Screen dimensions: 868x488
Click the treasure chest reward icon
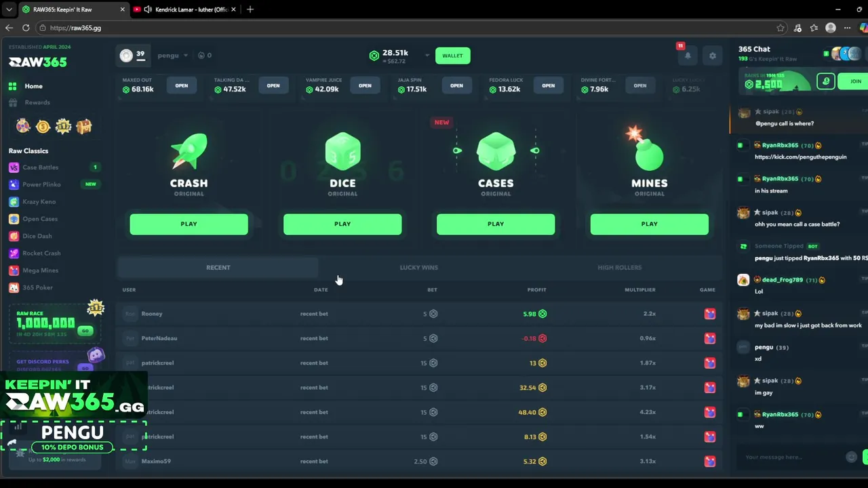[83, 126]
